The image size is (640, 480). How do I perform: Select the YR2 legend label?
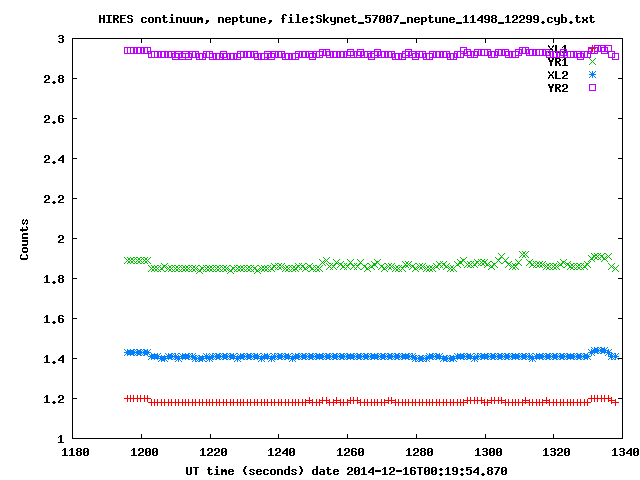point(558,88)
